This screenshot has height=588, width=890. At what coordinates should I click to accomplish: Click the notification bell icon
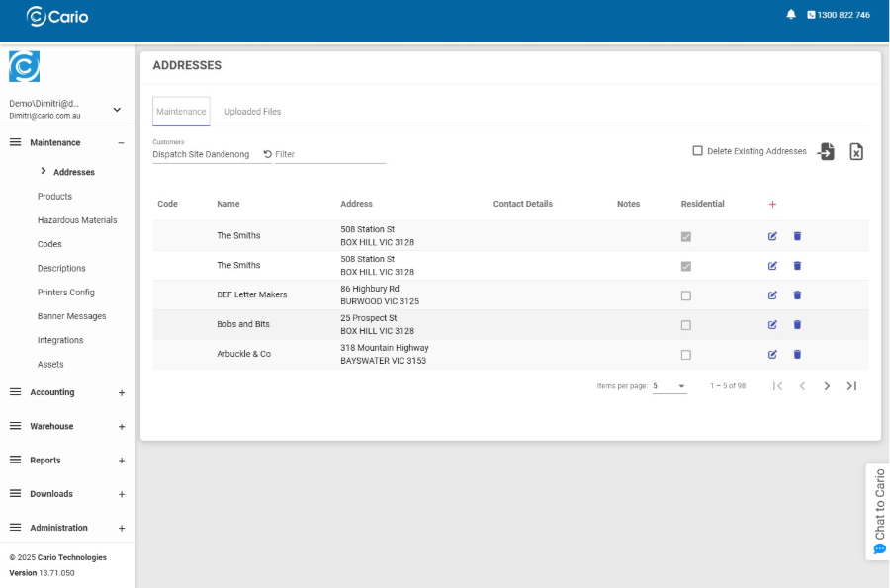coord(791,15)
